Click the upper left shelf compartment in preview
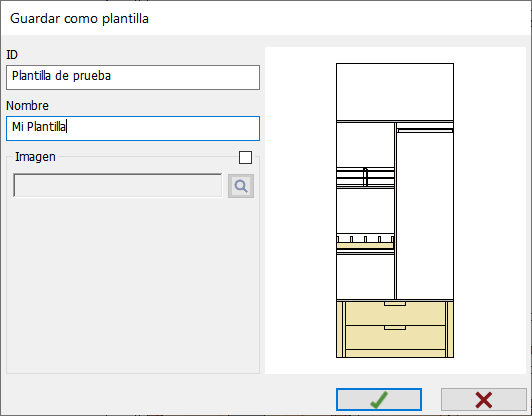This screenshot has height=416, width=532. pyautogui.click(x=365, y=145)
